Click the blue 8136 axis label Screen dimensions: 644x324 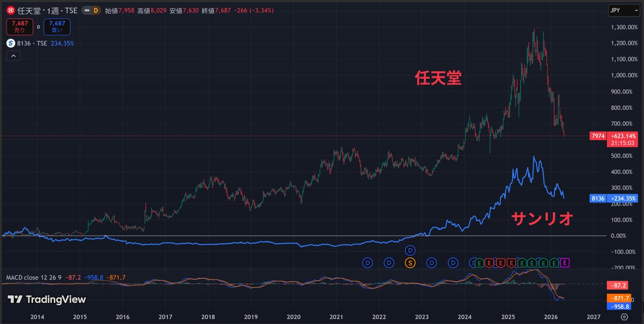click(598, 198)
